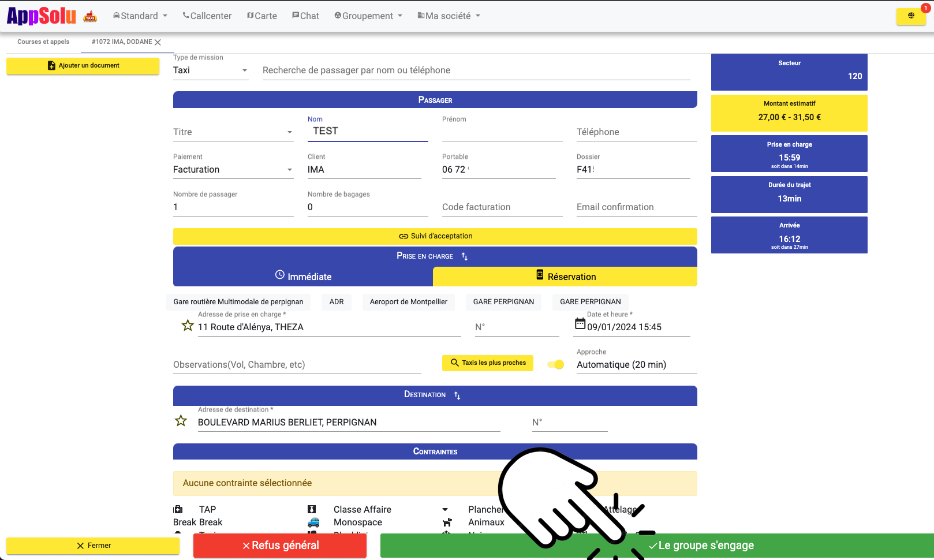Image resolution: width=934 pixels, height=560 pixels.
Task: Click the swap arrows in Prise en charge header
Action: (465, 256)
